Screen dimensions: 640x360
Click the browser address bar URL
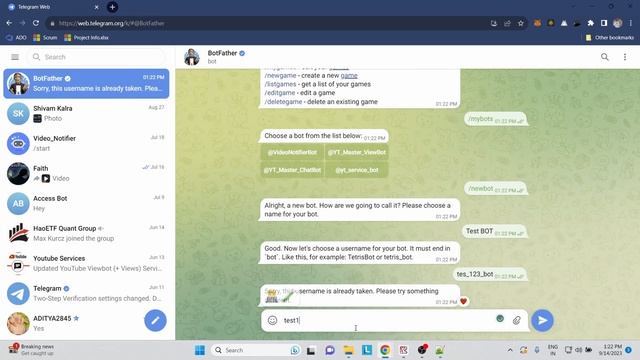pyautogui.click(x=111, y=23)
